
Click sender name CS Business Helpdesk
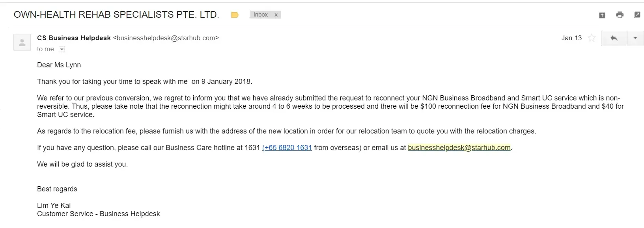[74, 38]
